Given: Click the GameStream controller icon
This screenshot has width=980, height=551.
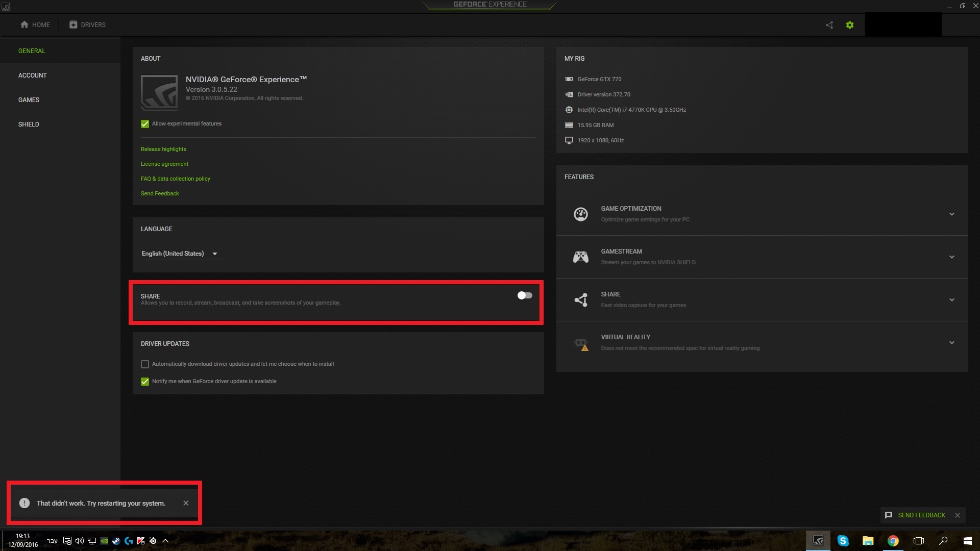Looking at the screenshot, I should (x=581, y=257).
